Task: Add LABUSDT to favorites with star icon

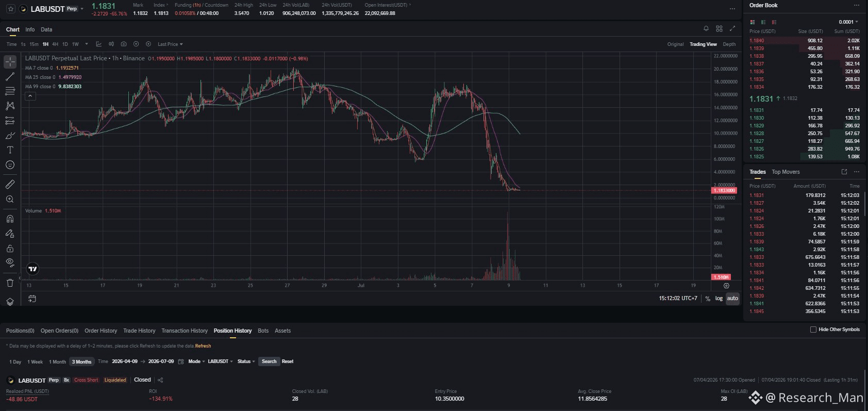Action: [11, 9]
